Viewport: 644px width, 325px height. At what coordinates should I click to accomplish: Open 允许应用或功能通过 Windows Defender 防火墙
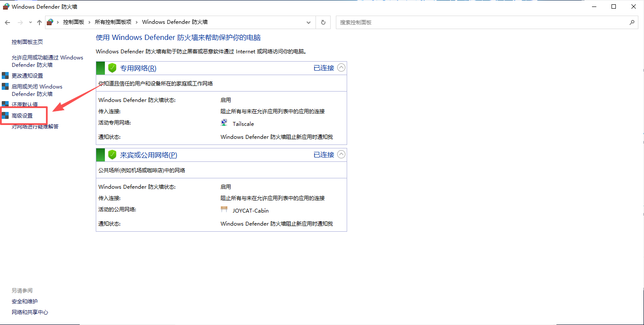47,61
